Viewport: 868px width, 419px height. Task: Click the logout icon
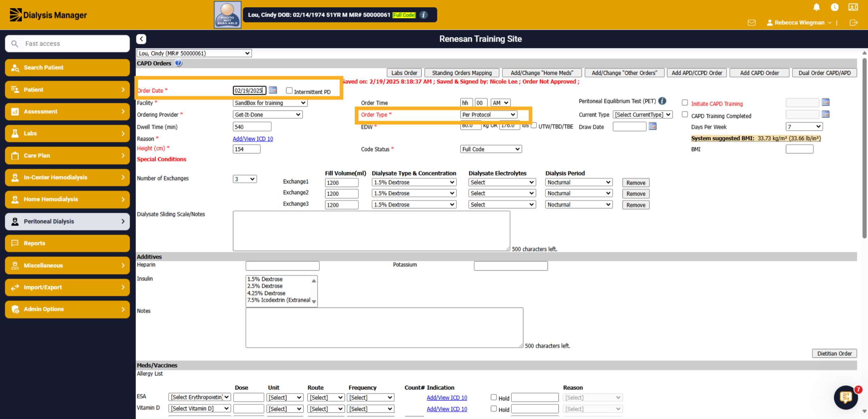(x=854, y=23)
